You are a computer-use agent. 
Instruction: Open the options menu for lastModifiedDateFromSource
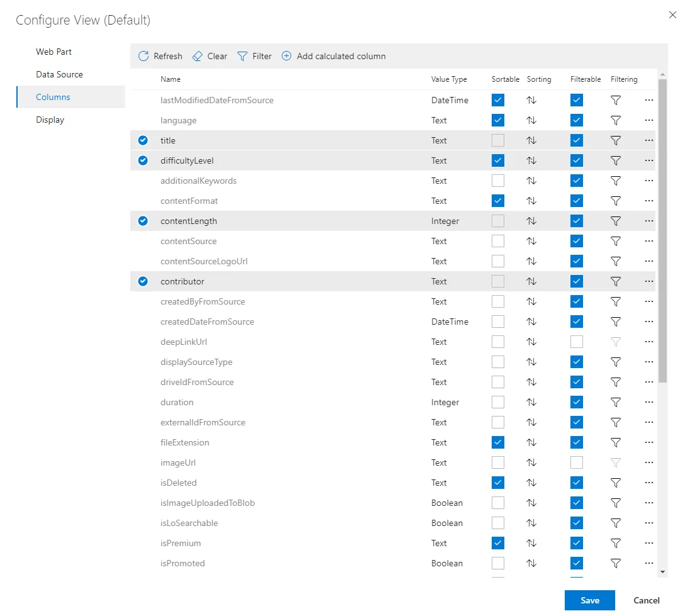[649, 100]
